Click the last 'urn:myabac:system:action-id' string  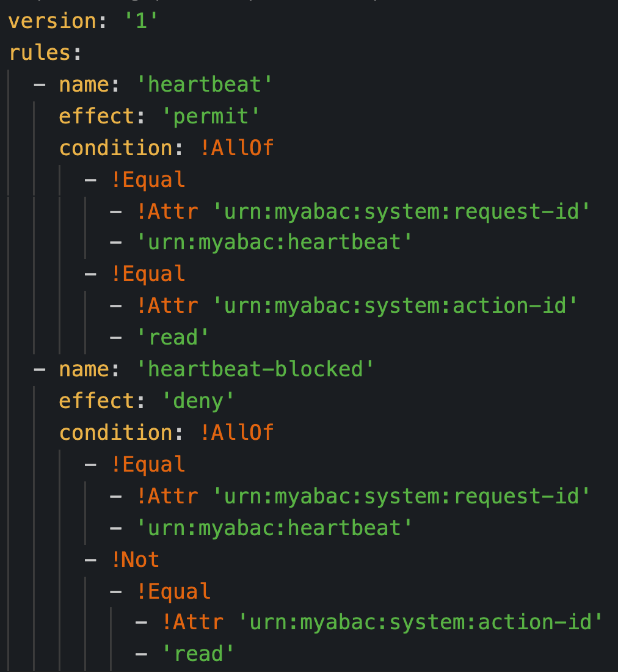coord(420,622)
